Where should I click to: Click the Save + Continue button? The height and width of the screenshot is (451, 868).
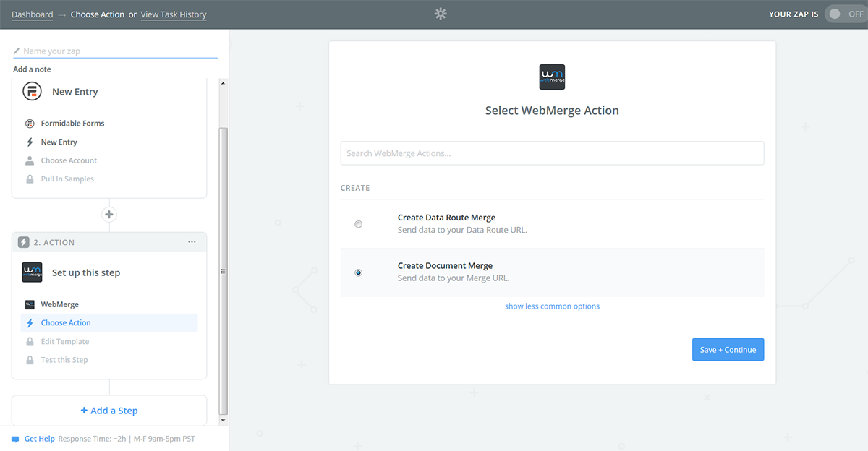click(x=728, y=350)
